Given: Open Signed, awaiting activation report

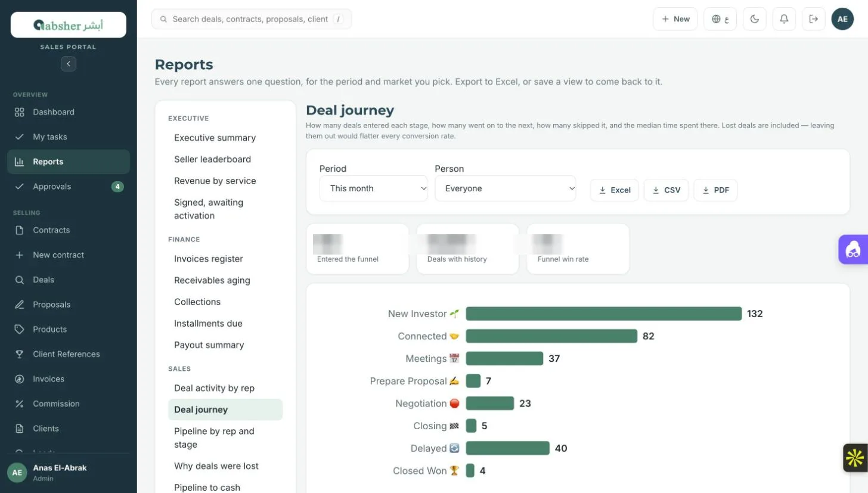Looking at the screenshot, I should (x=225, y=209).
